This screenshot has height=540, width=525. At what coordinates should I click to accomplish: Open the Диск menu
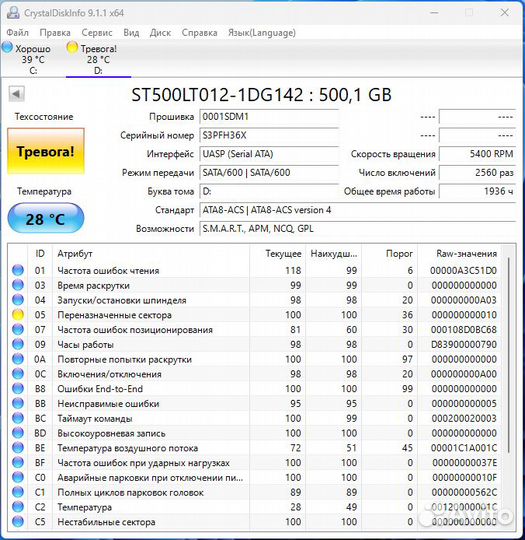pyautogui.click(x=160, y=33)
